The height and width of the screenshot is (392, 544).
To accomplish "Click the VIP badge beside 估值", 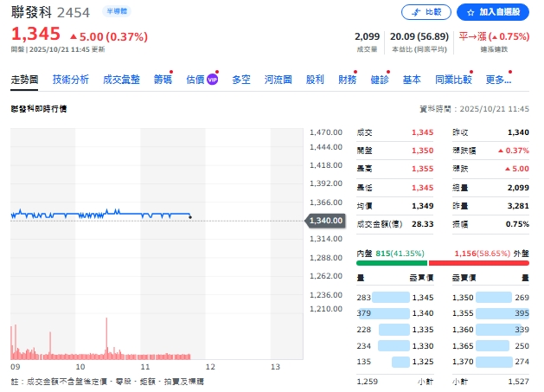I will (212, 80).
